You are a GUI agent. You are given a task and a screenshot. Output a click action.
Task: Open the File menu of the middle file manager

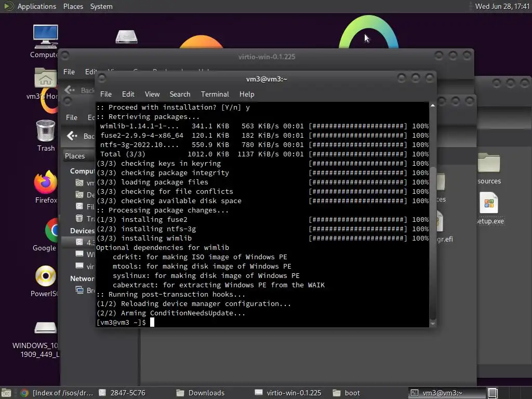(72, 117)
